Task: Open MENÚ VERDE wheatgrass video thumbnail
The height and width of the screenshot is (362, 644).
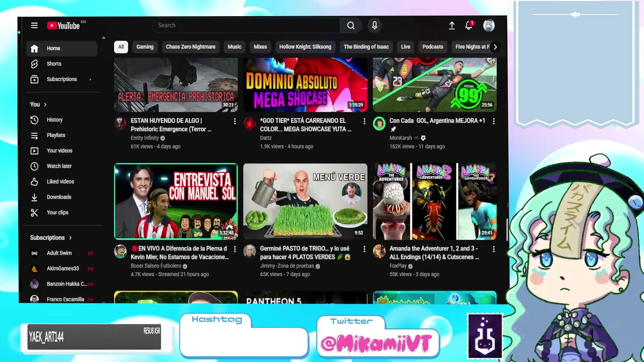Action: (x=305, y=201)
